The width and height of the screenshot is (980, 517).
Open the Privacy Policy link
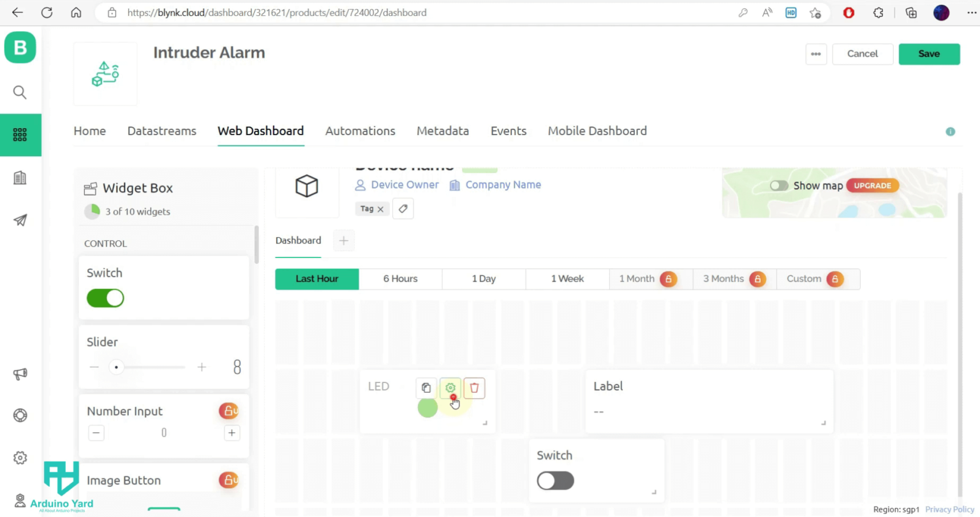(x=949, y=509)
